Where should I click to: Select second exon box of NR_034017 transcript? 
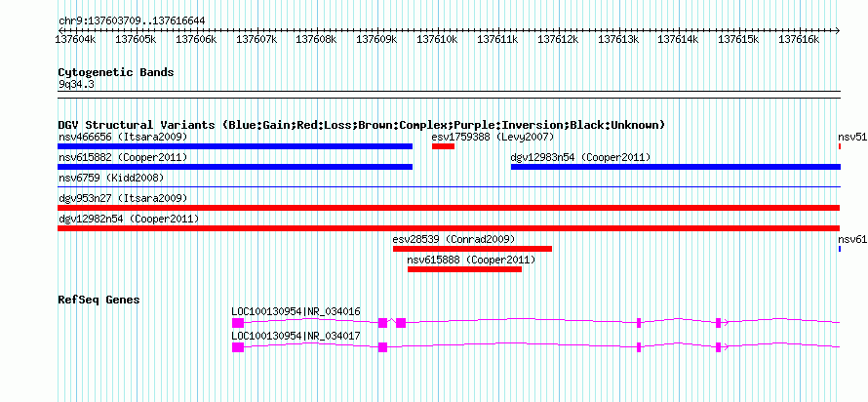point(382,347)
